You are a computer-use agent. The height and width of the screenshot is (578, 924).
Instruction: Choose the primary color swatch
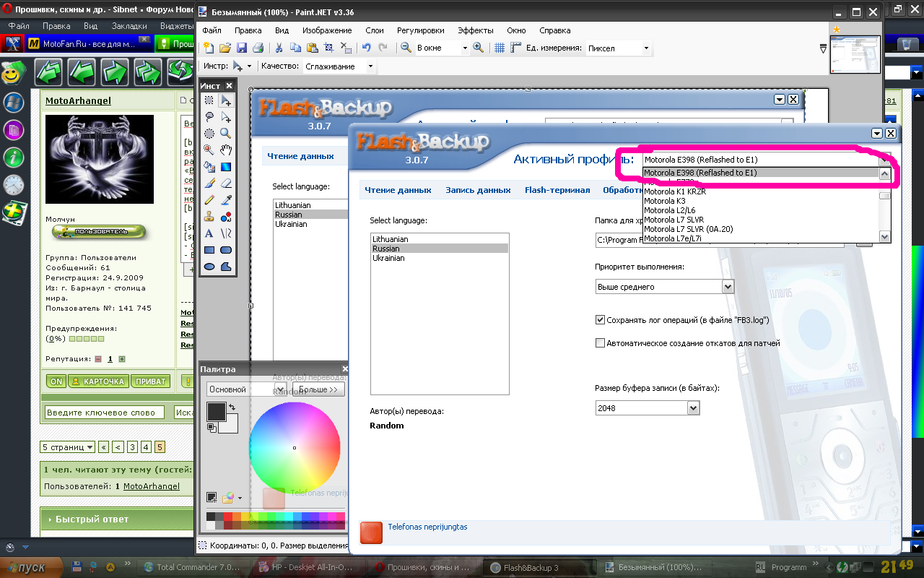tap(216, 412)
